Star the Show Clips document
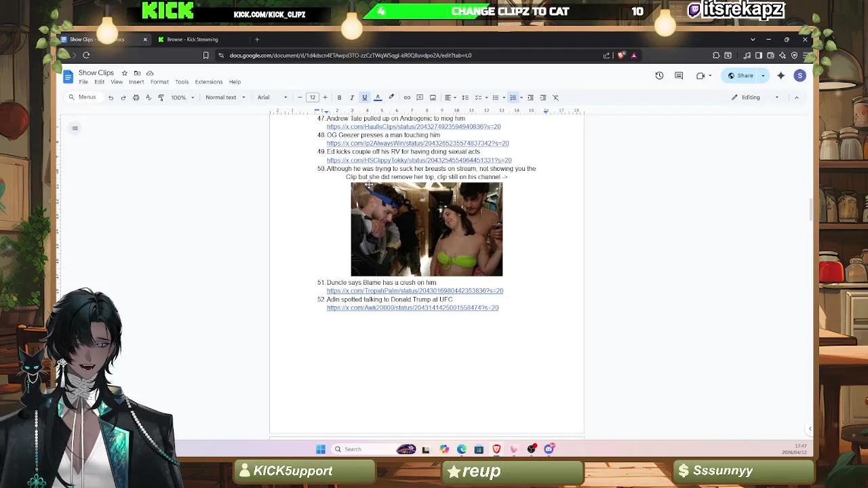 [x=124, y=73]
